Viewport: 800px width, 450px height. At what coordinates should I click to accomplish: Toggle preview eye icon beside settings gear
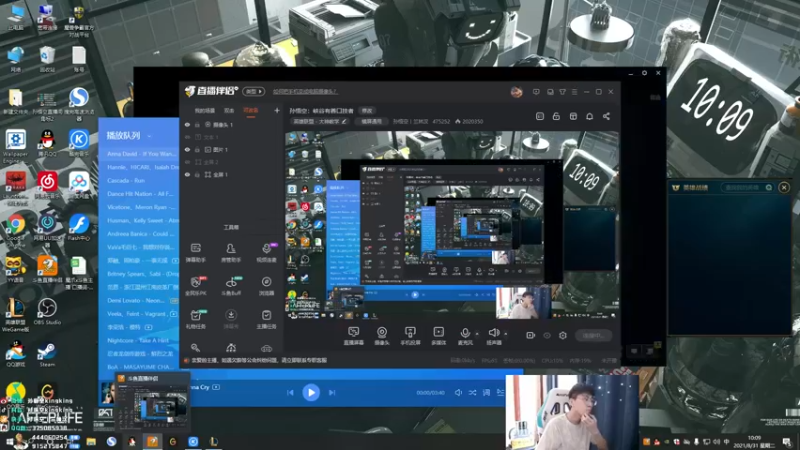(547, 335)
